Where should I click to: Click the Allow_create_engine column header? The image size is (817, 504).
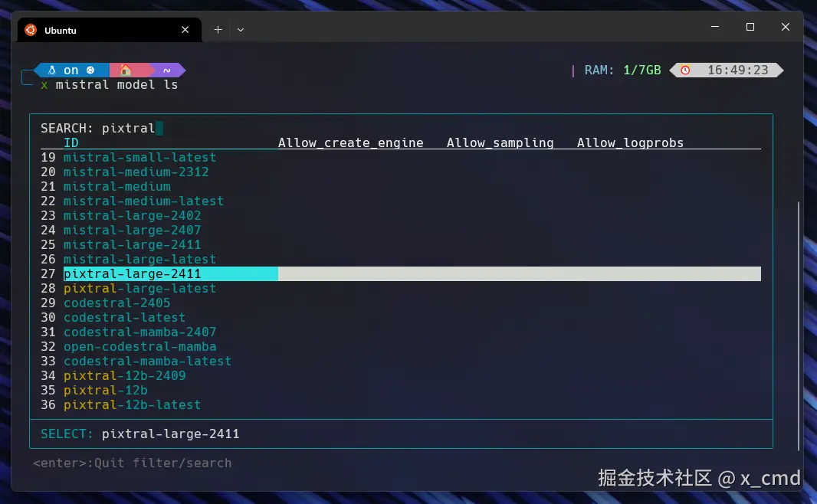point(351,142)
